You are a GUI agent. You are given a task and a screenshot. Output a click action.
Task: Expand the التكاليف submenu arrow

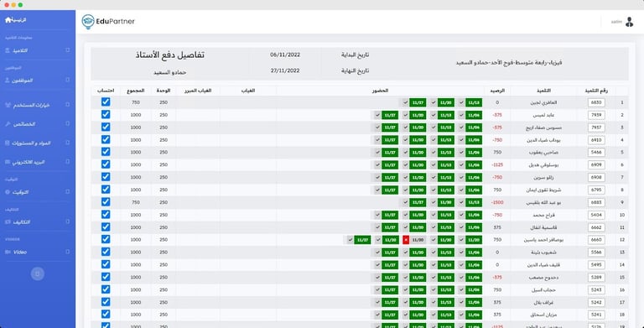(x=68, y=221)
